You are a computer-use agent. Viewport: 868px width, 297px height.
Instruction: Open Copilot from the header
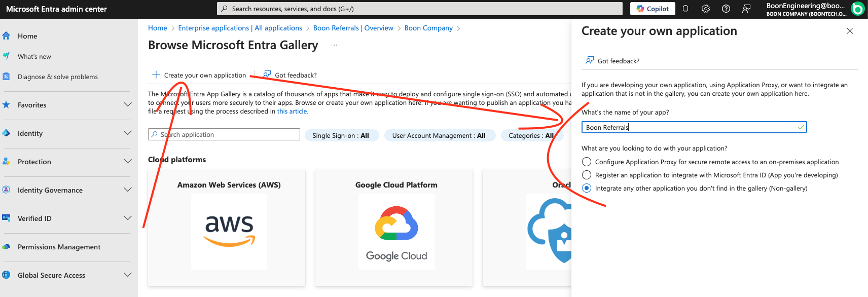pyautogui.click(x=653, y=9)
